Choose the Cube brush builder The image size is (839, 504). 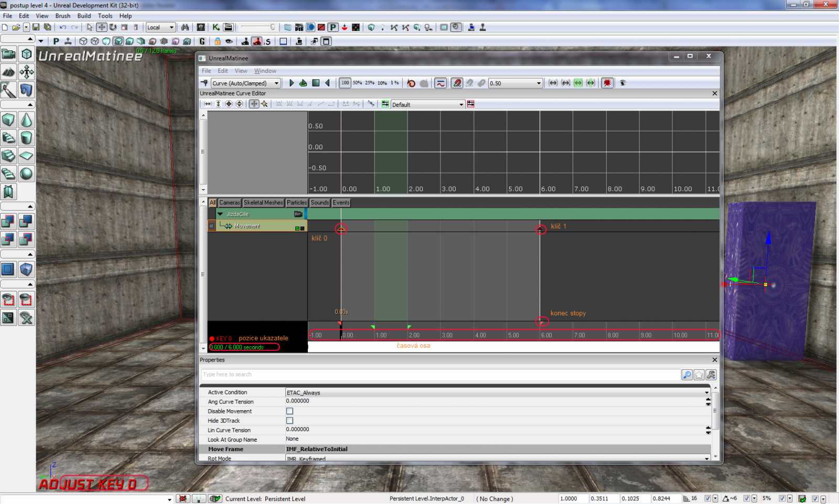(x=8, y=120)
